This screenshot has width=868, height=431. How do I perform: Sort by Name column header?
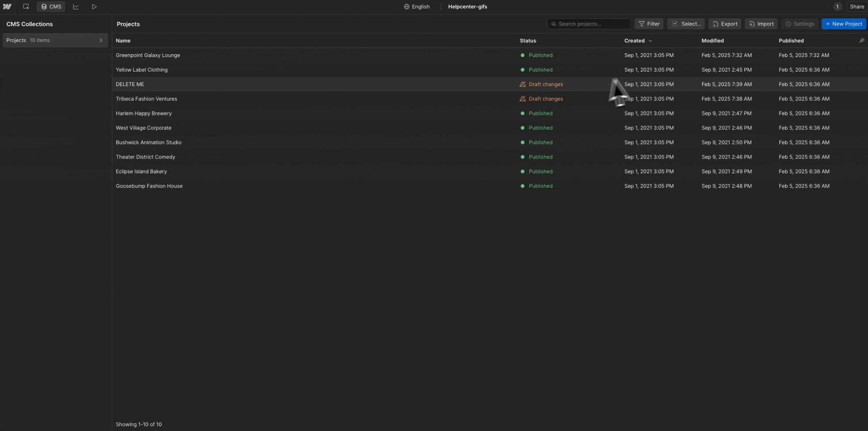123,41
